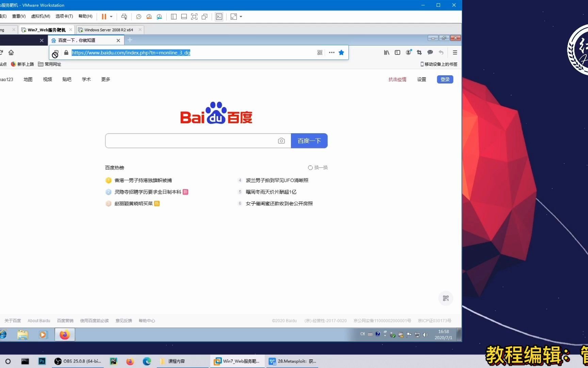Close the Baidu Firefox tab
The height and width of the screenshot is (368, 588).
(118, 40)
